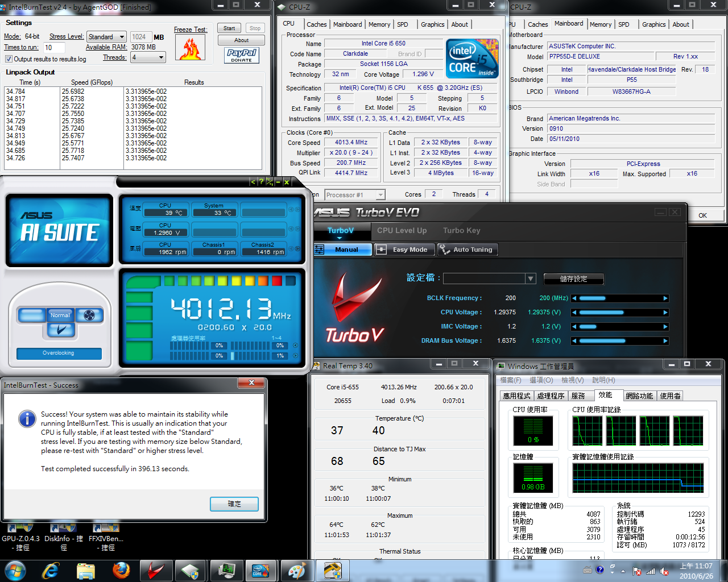728x582 pixels.
Task: Open the Windows Start orb
Action: 15,571
